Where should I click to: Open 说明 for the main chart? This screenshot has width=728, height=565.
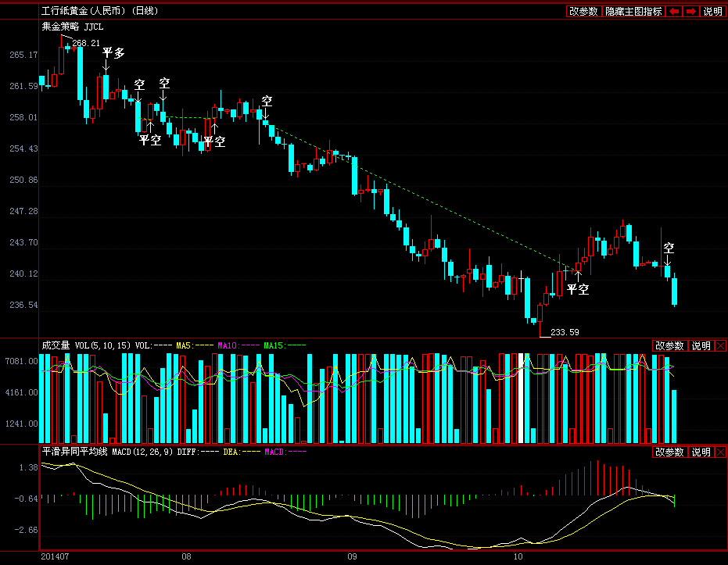tap(712, 11)
